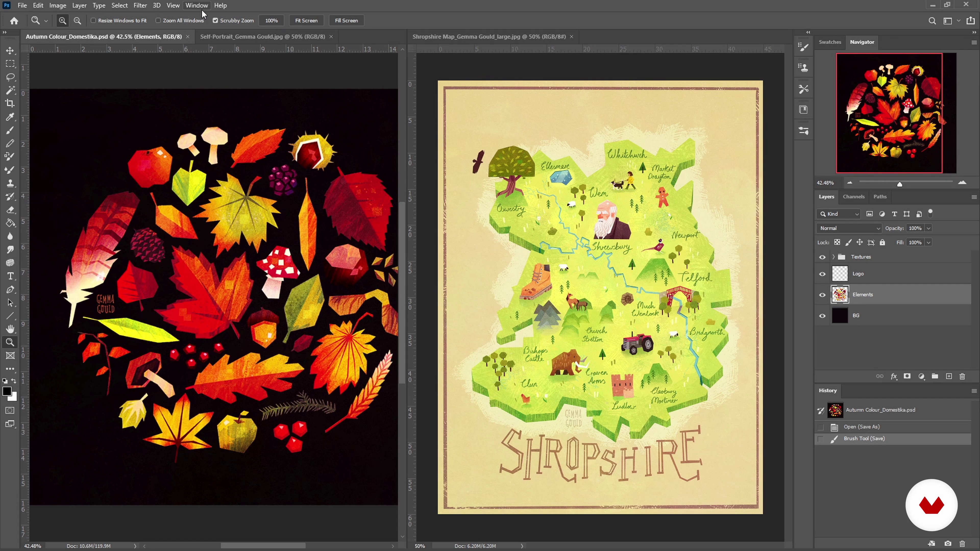Enable Zoom All Windows checkbox
This screenshot has height=551, width=980.
coord(158,20)
